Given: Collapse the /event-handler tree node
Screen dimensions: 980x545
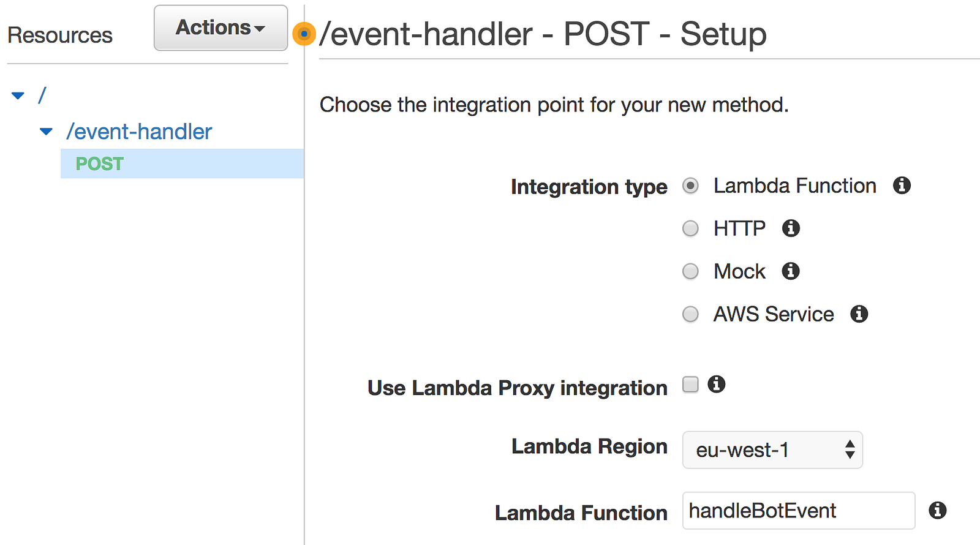Looking at the screenshot, I should click(46, 132).
